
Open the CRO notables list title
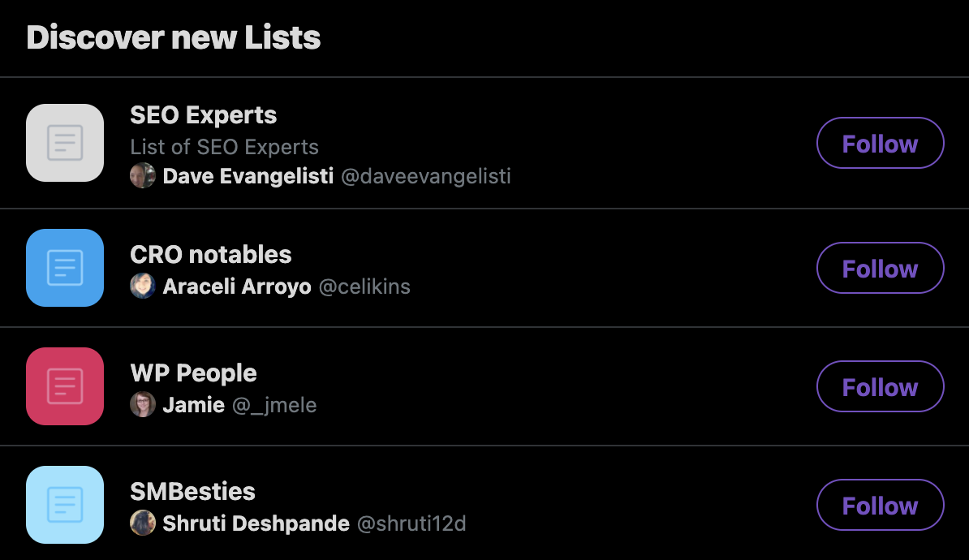[x=211, y=255]
